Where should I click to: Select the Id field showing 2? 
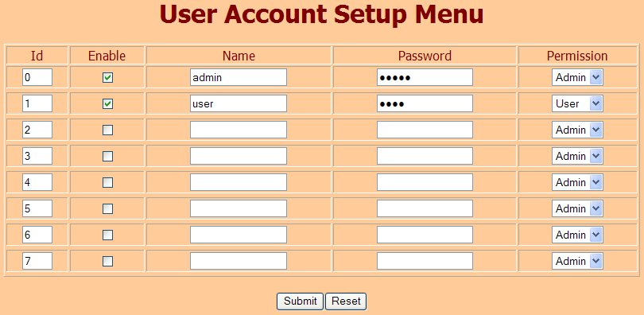[37, 130]
